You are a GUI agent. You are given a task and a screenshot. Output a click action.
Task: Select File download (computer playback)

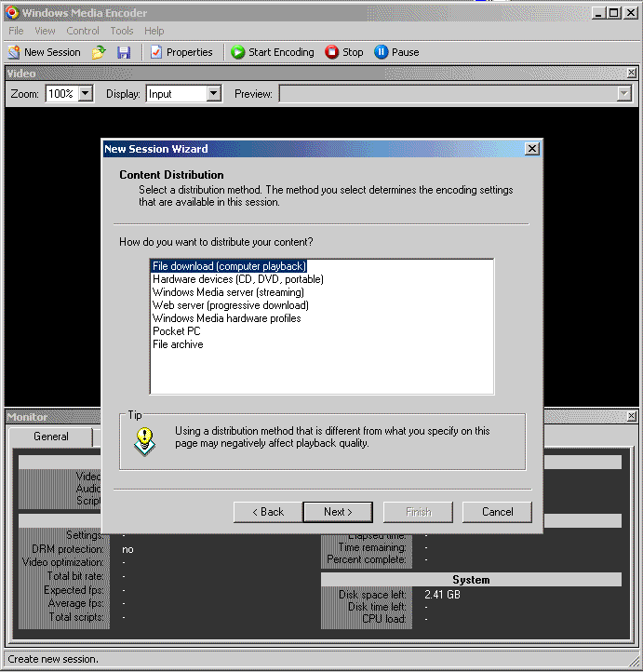(229, 266)
